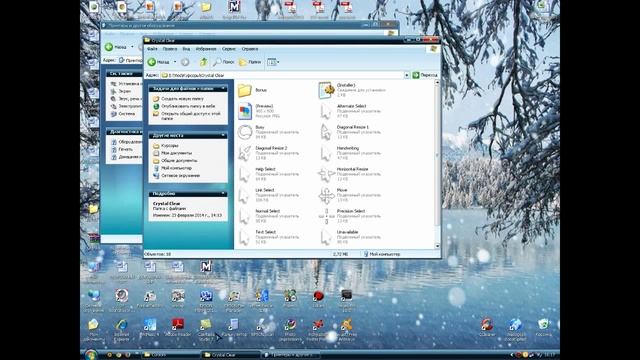This screenshot has height=360, width=640.
Task: Open Курсоры under Другие места
Action: (166, 146)
